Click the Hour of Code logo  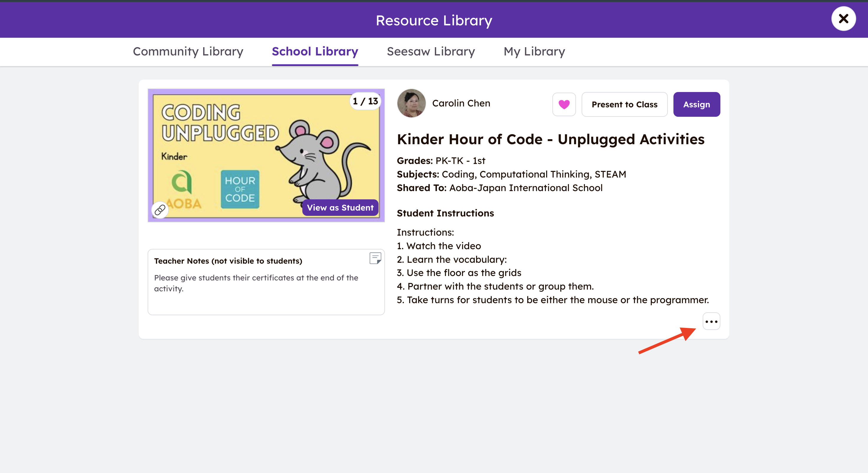240,189
